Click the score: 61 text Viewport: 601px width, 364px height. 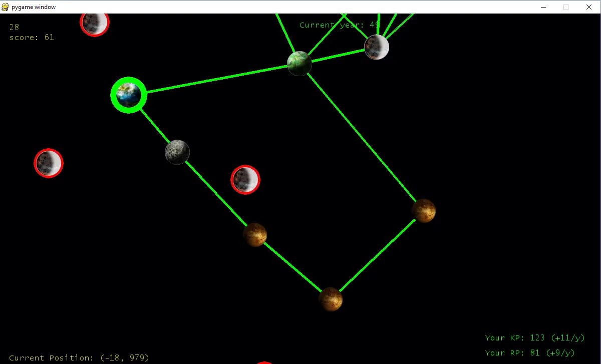click(x=32, y=38)
